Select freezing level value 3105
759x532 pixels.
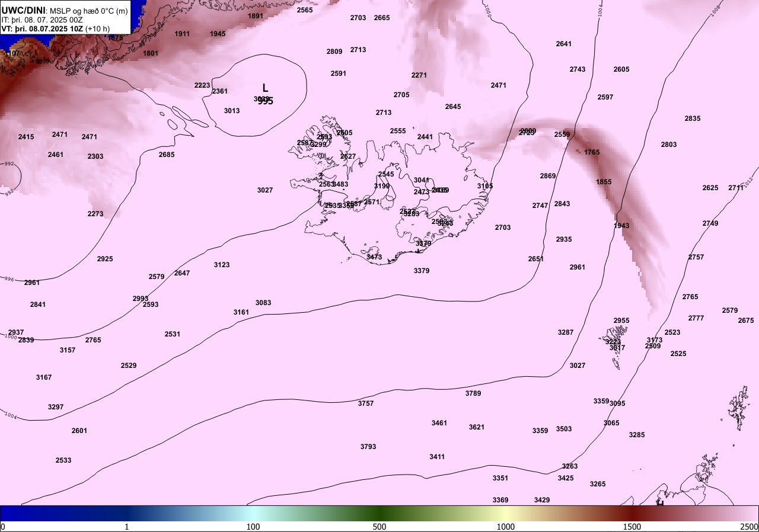click(485, 186)
